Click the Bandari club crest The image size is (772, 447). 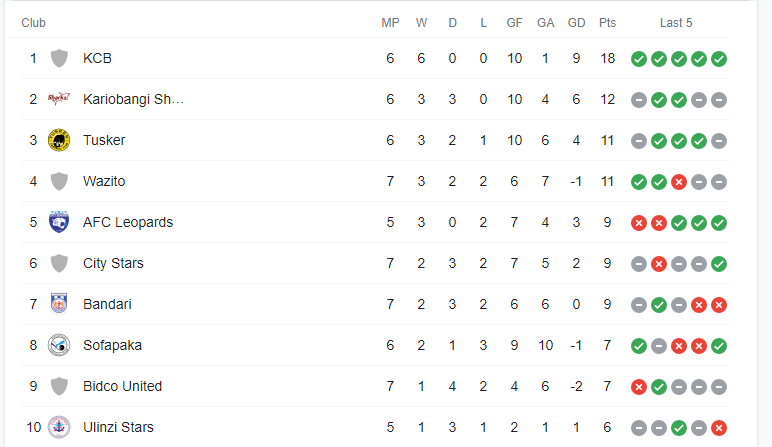coord(59,304)
